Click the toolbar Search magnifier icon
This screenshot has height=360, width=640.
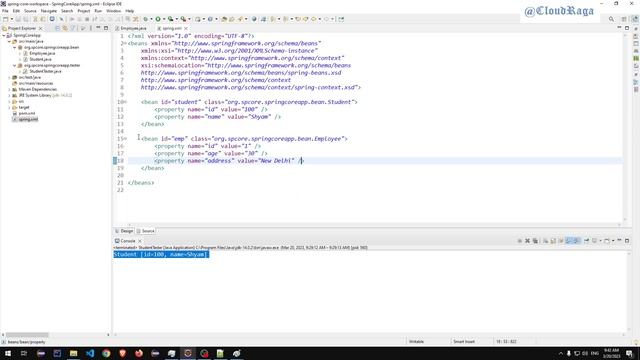tap(611, 19)
